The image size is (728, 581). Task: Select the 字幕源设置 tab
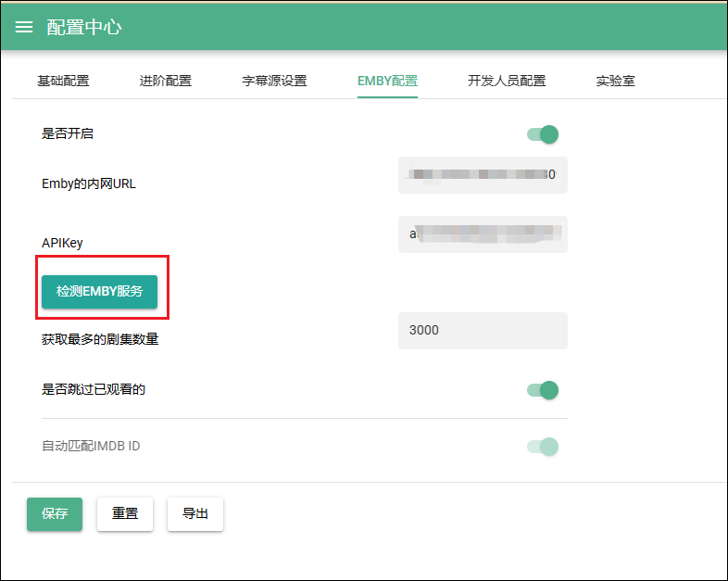click(274, 81)
